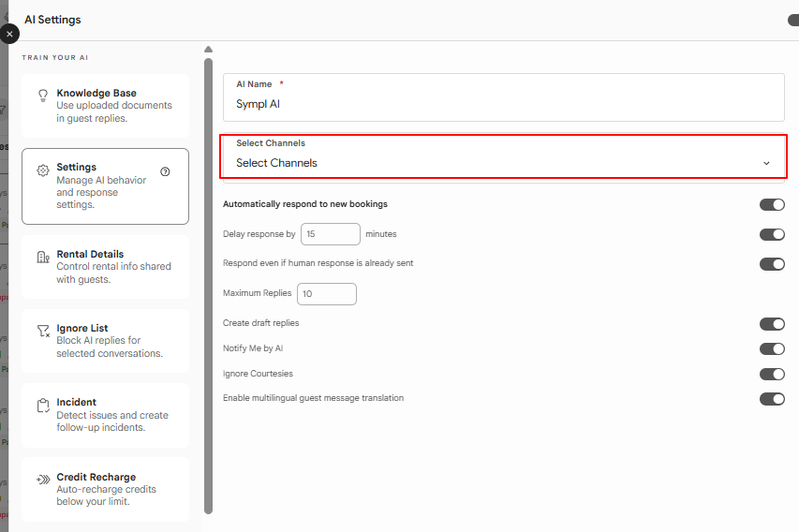
Task: Click the delay minutes input field
Action: (x=331, y=234)
